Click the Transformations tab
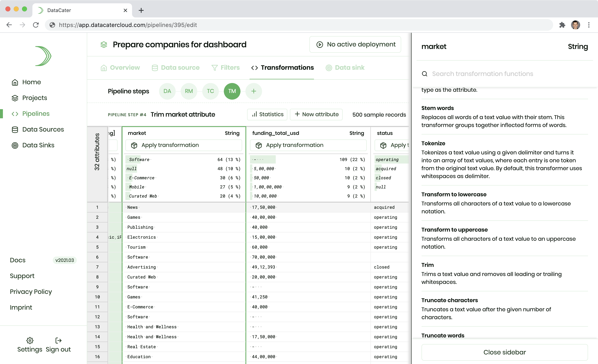 (282, 67)
